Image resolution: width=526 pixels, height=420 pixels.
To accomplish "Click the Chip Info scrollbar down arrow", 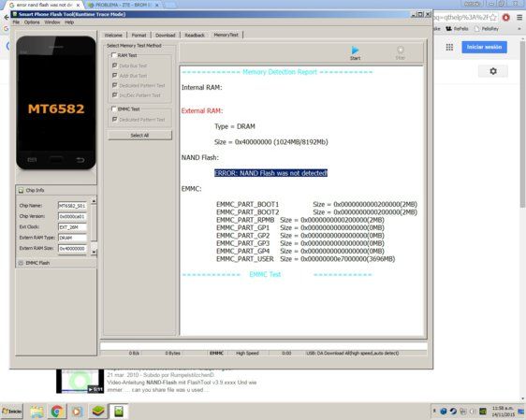I will pos(94,252).
